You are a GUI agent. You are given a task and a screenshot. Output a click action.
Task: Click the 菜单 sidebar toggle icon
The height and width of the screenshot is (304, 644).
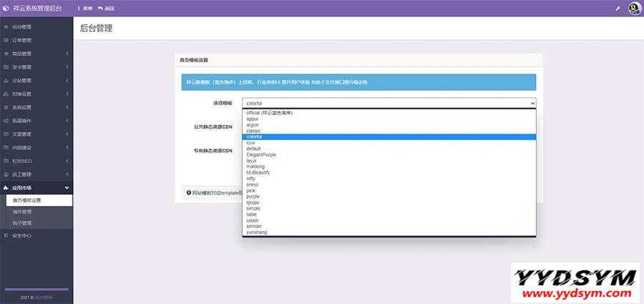(79, 8)
